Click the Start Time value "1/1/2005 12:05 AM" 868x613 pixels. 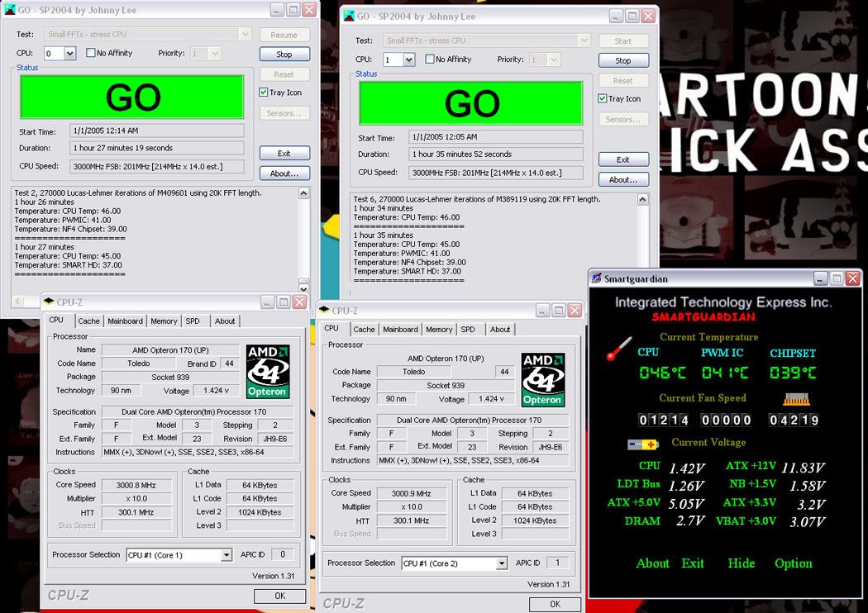click(496, 136)
